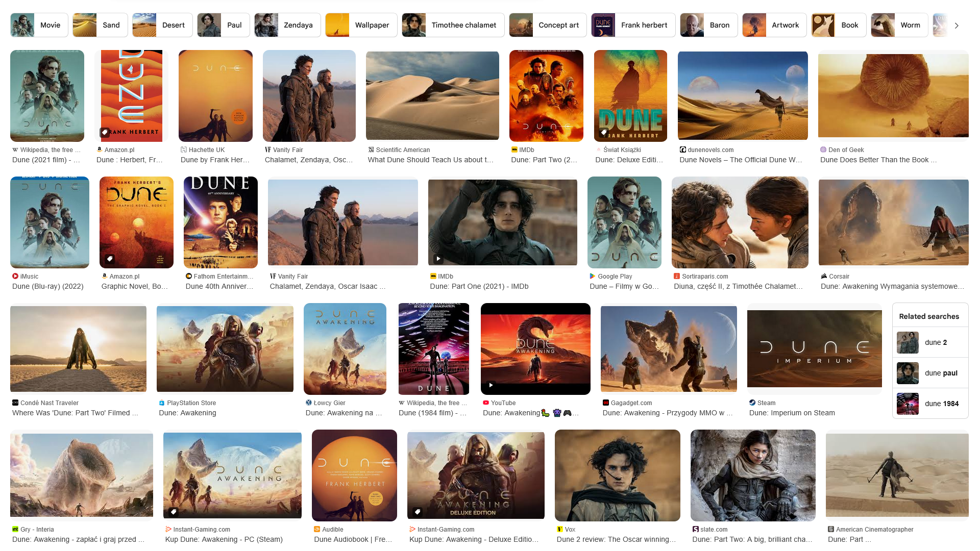Open related search dune paul
Image resolution: width=980 pixels, height=551 pixels.
(x=930, y=373)
